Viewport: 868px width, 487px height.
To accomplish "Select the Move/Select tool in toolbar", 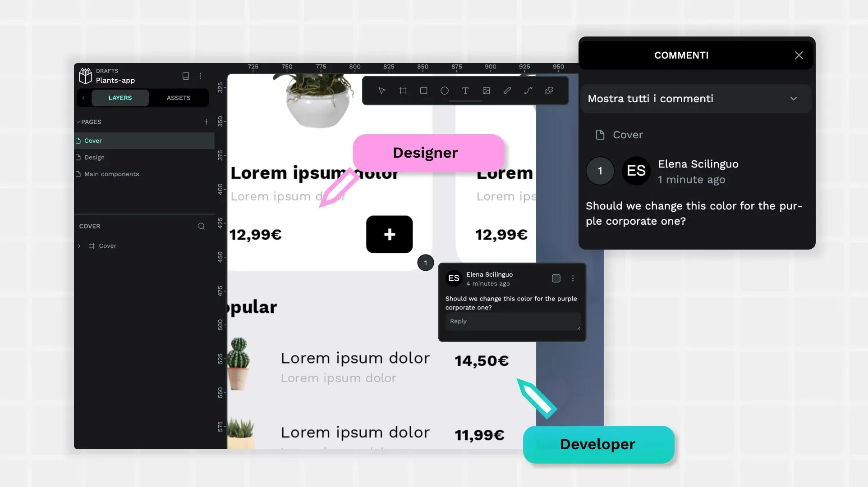I will pyautogui.click(x=381, y=91).
